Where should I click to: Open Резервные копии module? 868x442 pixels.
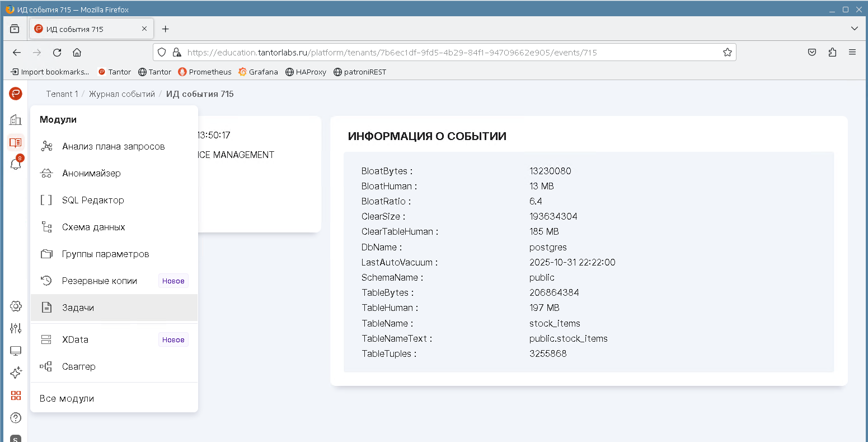(99, 281)
